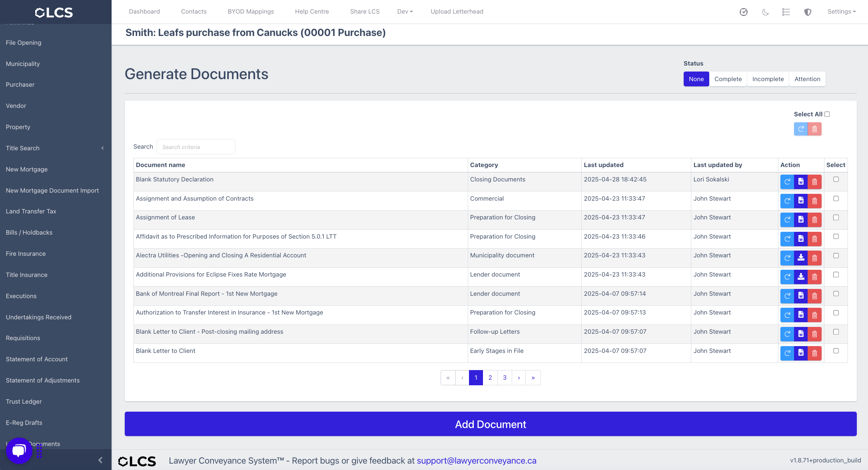Open Word file for Assignment of Lease
The width and height of the screenshot is (868, 470).
(801, 220)
